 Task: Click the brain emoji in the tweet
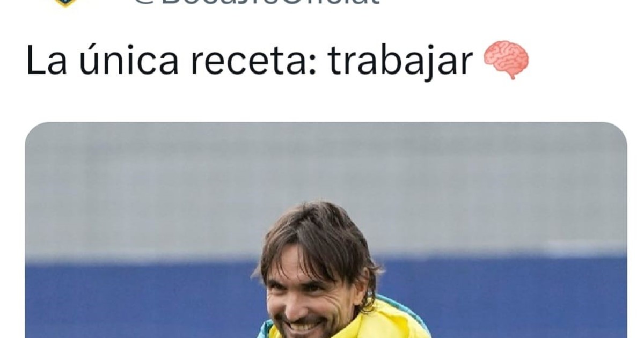point(506,60)
